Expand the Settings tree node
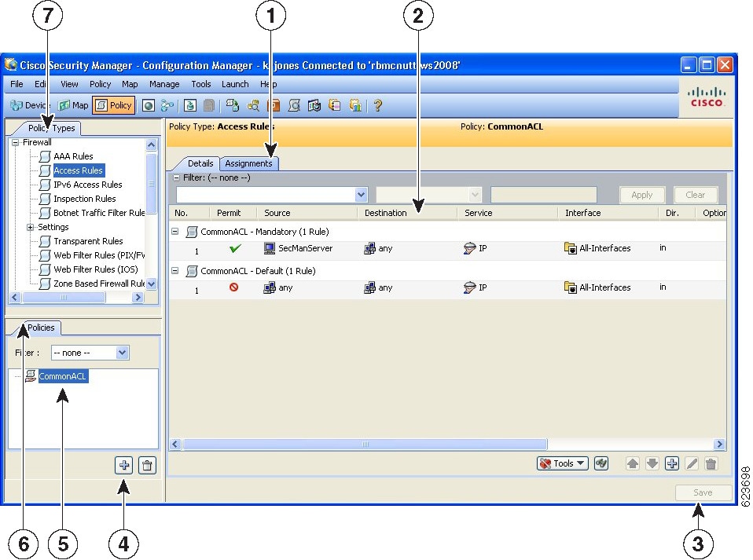This screenshot has height=560, width=753. [x=30, y=227]
